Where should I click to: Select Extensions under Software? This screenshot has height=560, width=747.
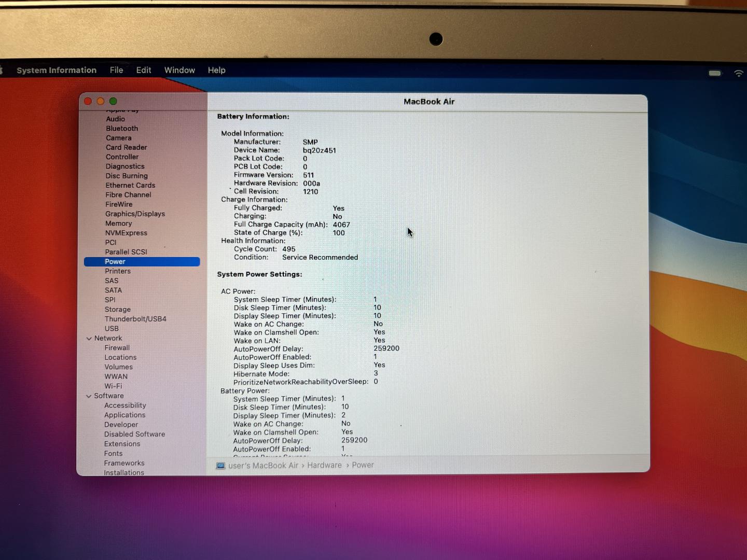[122, 444]
